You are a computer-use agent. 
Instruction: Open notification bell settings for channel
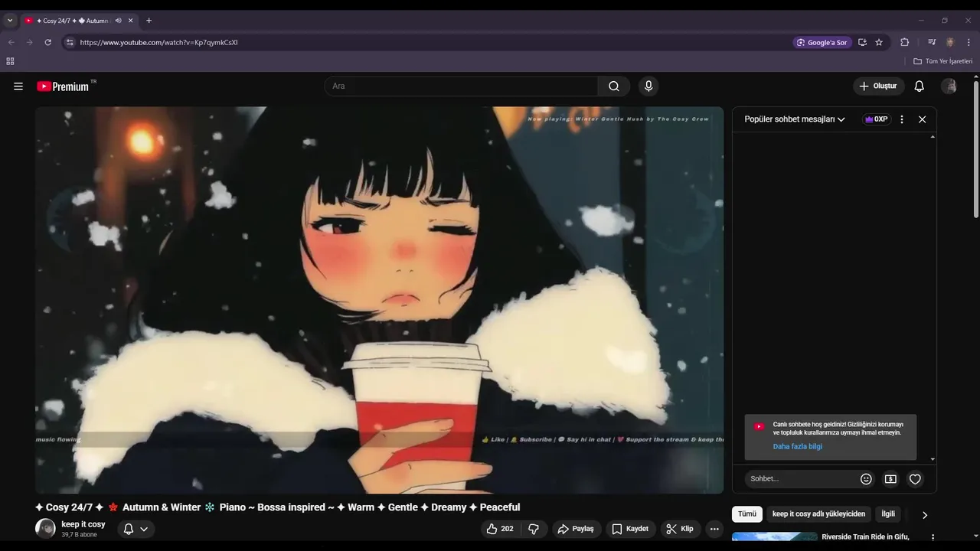[x=136, y=529]
